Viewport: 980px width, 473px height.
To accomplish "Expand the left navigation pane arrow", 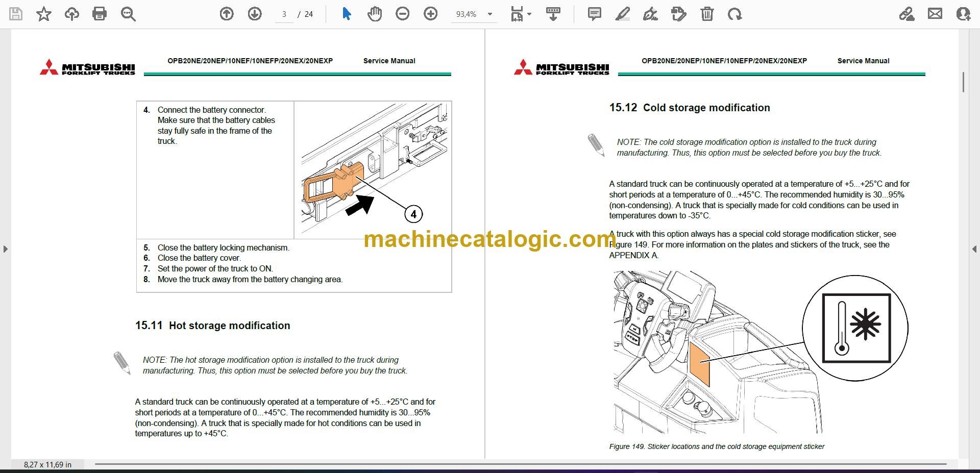I will click(x=5, y=249).
